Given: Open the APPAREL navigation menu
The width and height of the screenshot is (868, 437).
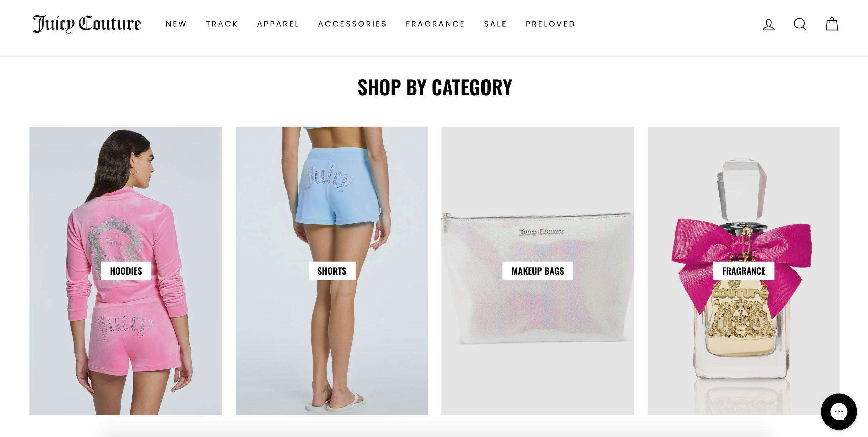Looking at the screenshot, I should [x=278, y=24].
